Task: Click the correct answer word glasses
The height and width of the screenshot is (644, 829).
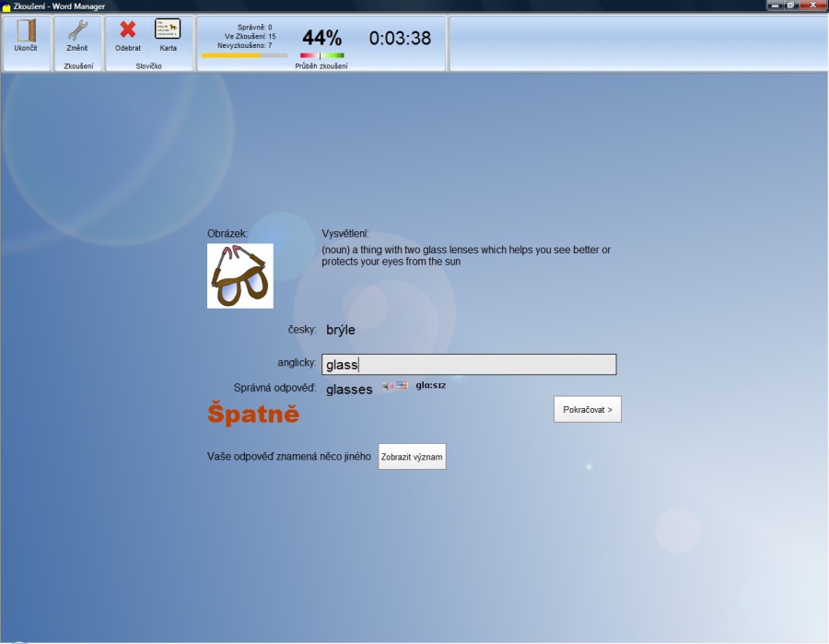Action: (349, 390)
